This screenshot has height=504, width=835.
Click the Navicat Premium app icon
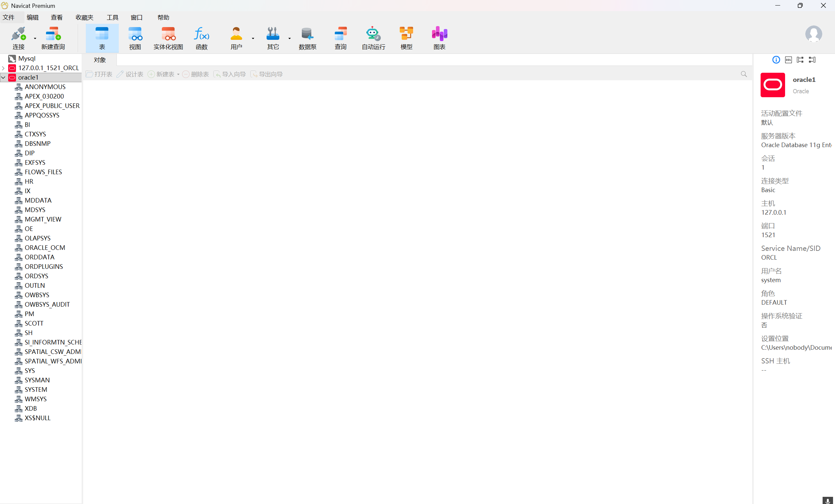5,6
